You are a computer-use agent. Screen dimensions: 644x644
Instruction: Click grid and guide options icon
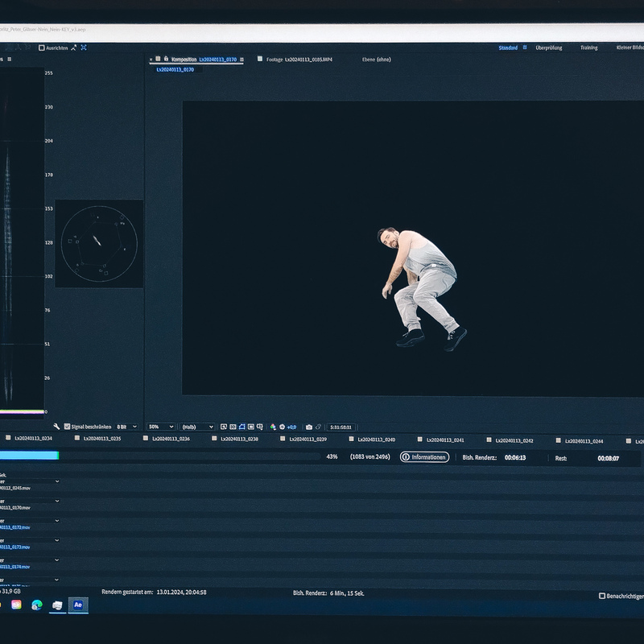coord(259,427)
